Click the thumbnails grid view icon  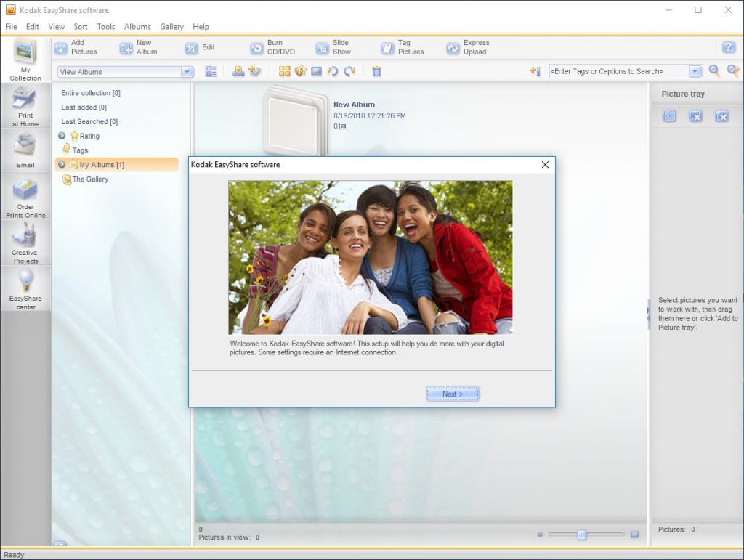[x=284, y=71]
